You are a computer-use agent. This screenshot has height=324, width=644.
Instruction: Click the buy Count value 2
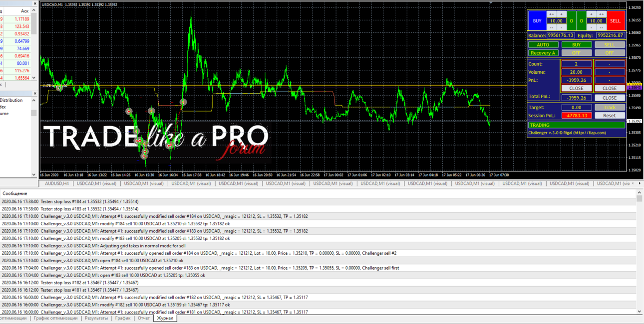tap(577, 64)
